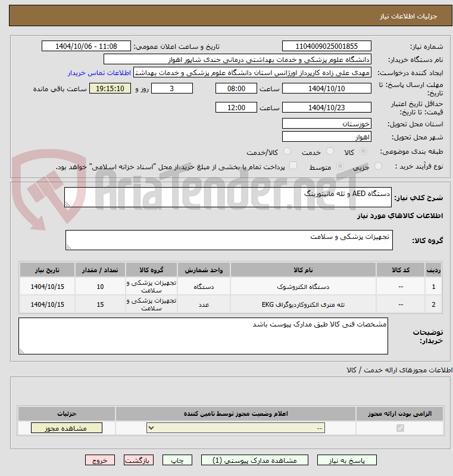
Task: Click the تاریخ نیاز column header
Action: (48, 270)
